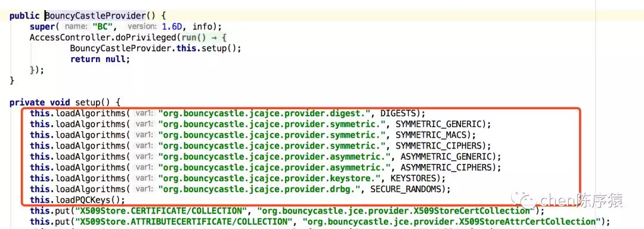Click the SECURE_RANDOMS constant
Viewport: 644px width, 229px height.
pyautogui.click(x=405, y=189)
